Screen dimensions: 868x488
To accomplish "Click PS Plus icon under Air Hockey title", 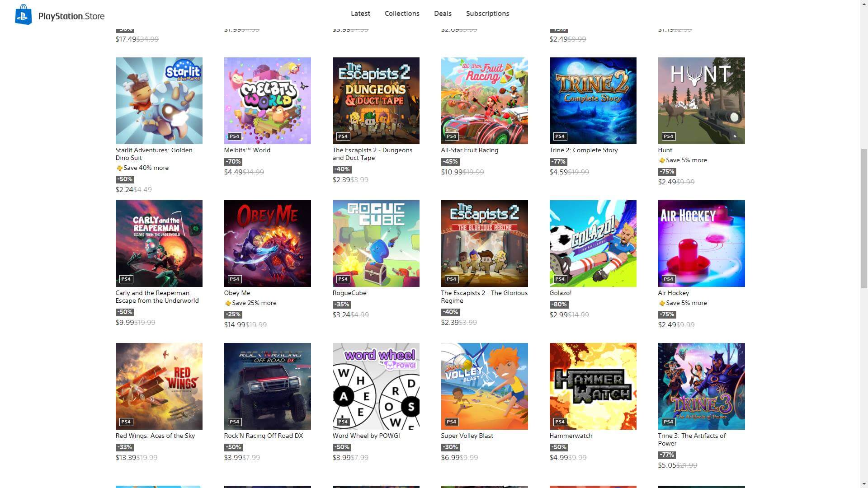I will click(x=662, y=303).
